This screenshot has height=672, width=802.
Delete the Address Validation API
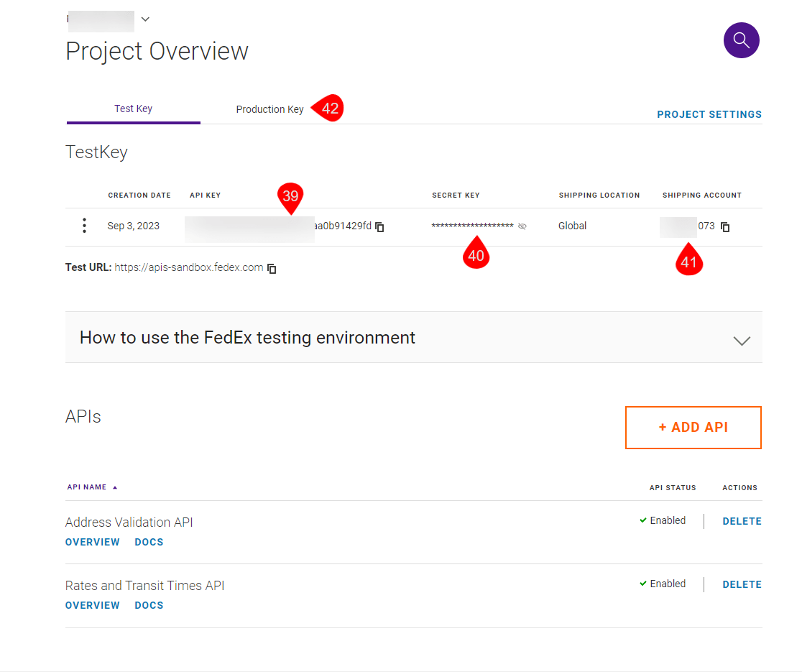[742, 521]
